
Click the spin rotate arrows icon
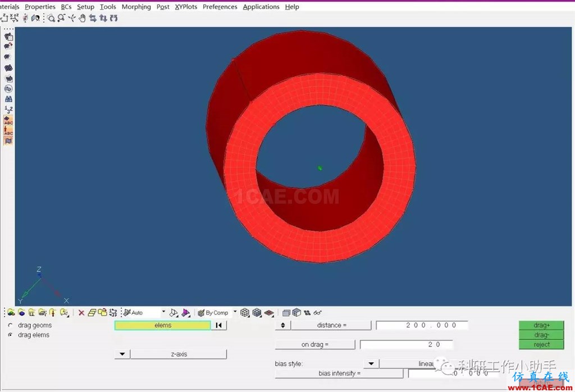[113, 18]
